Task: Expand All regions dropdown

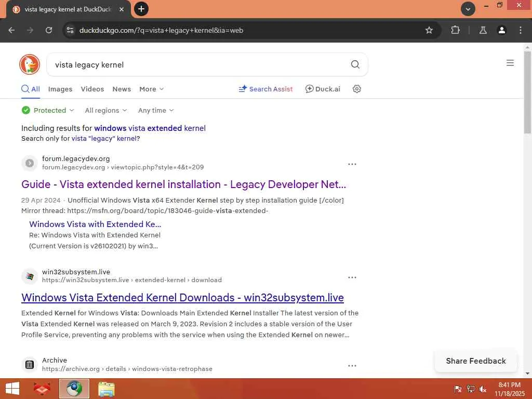Action: 106,110
